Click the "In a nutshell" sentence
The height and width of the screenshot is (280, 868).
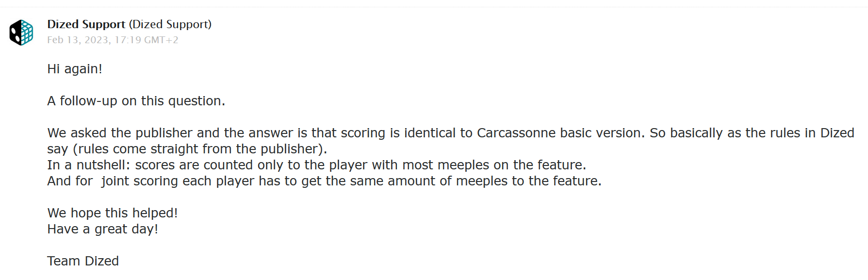[316, 165]
